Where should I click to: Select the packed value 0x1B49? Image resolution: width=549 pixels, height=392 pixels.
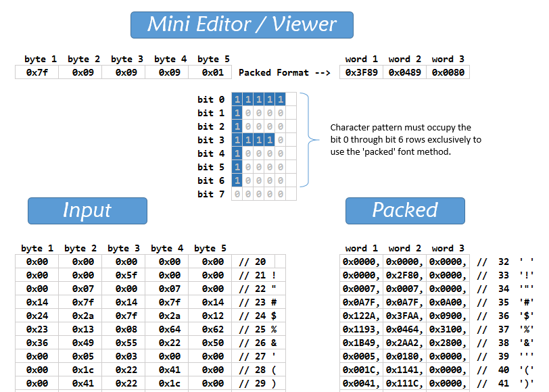[x=362, y=343]
